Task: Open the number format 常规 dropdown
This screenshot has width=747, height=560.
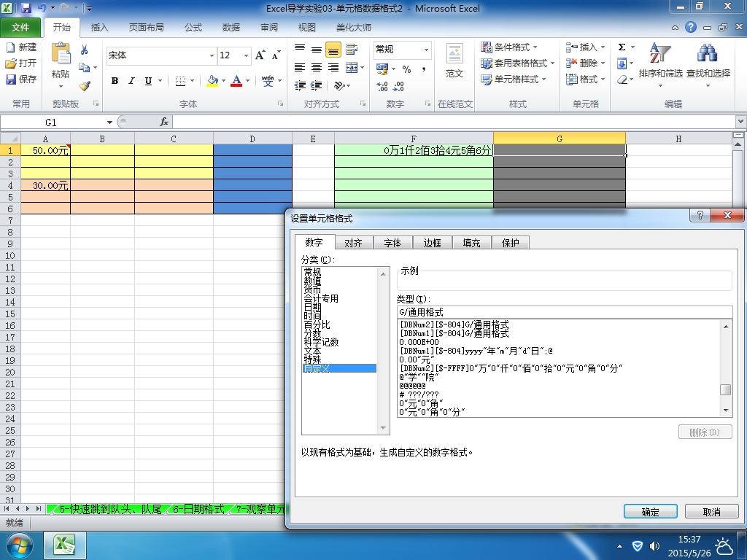Action: [426, 50]
